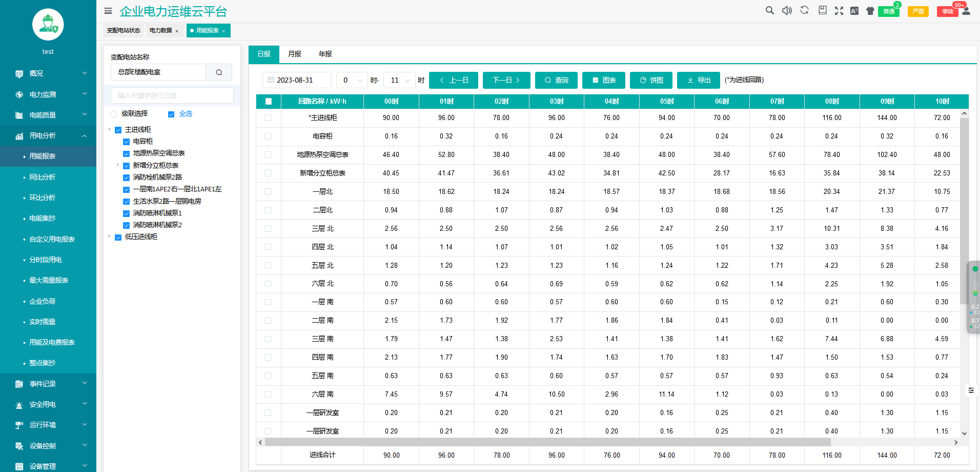Screen dimensions: 980x472
Task: Click the 设备管理 sidebar icon
Action: [x=19, y=466]
